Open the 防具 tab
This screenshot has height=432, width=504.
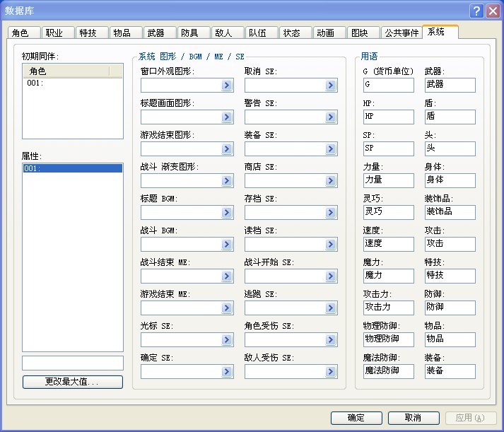[194, 33]
